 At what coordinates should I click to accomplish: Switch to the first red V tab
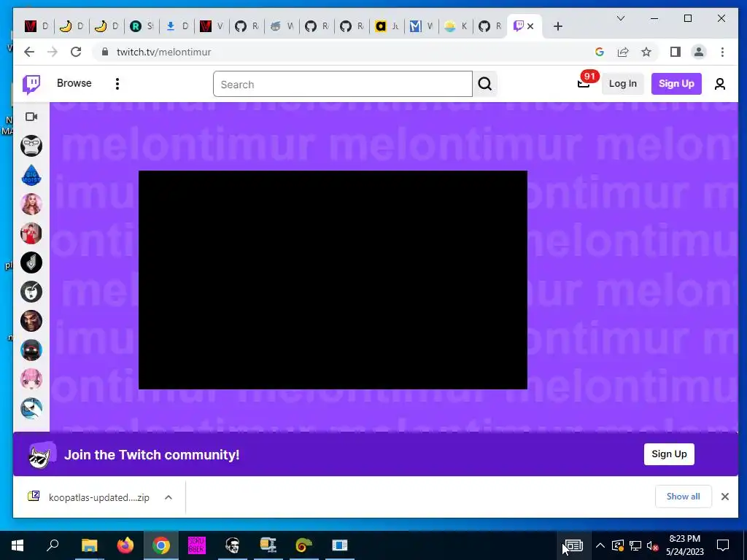(x=36, y=26)
